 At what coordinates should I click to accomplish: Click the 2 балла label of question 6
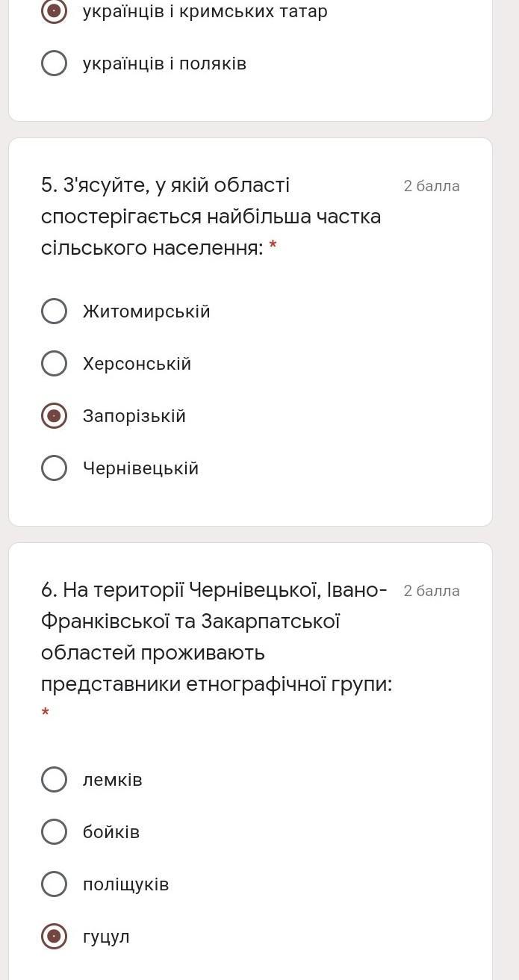click(432, 591)
